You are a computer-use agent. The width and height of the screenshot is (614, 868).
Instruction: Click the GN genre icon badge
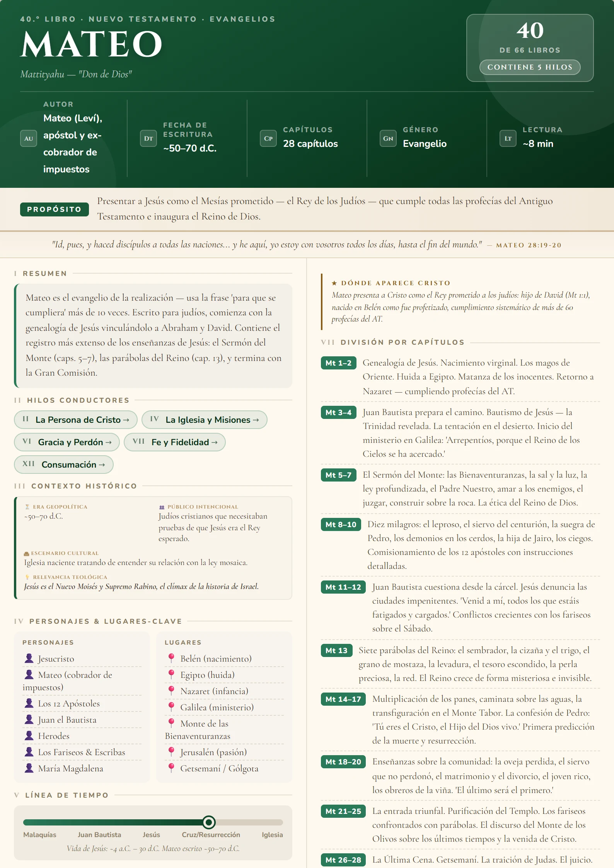388,138
